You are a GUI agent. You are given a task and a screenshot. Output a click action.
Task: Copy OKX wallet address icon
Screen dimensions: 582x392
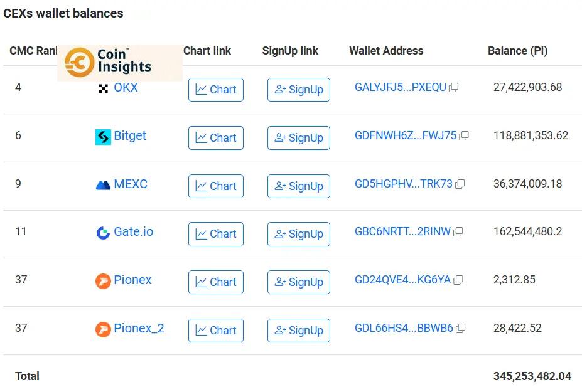click(453, 88)
